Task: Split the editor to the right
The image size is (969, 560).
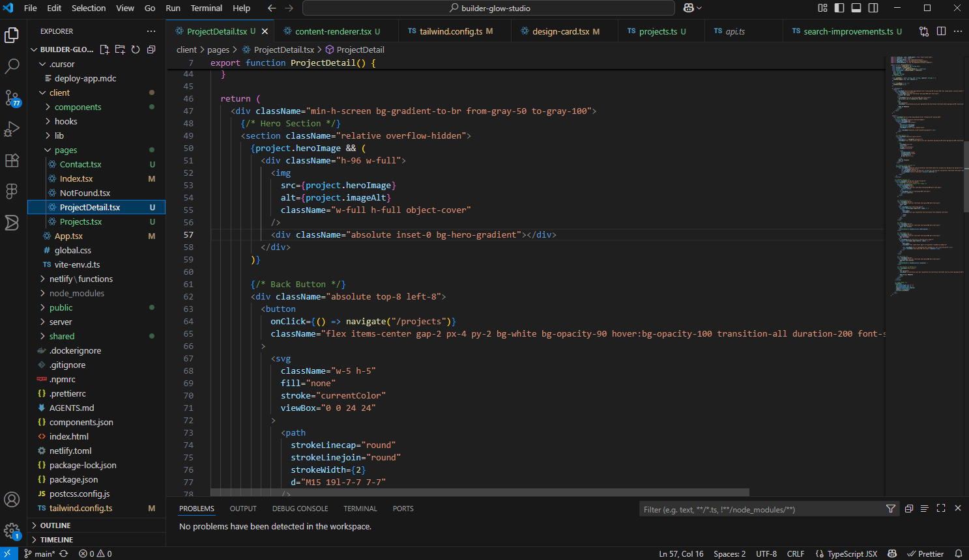Action: click(941, 31)
